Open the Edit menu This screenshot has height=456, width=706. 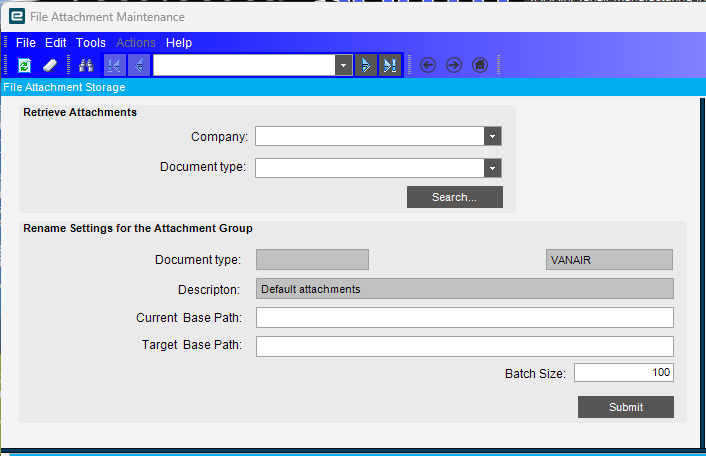pyautogui.click(x=55, y=43)
